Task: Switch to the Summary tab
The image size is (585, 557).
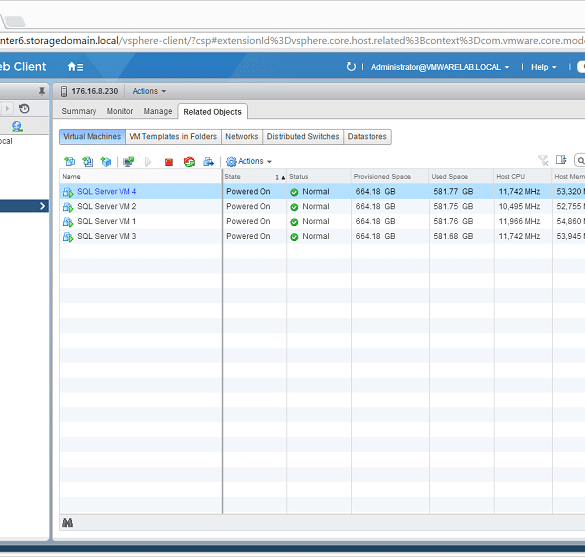Action: click(x=79, y=111)
